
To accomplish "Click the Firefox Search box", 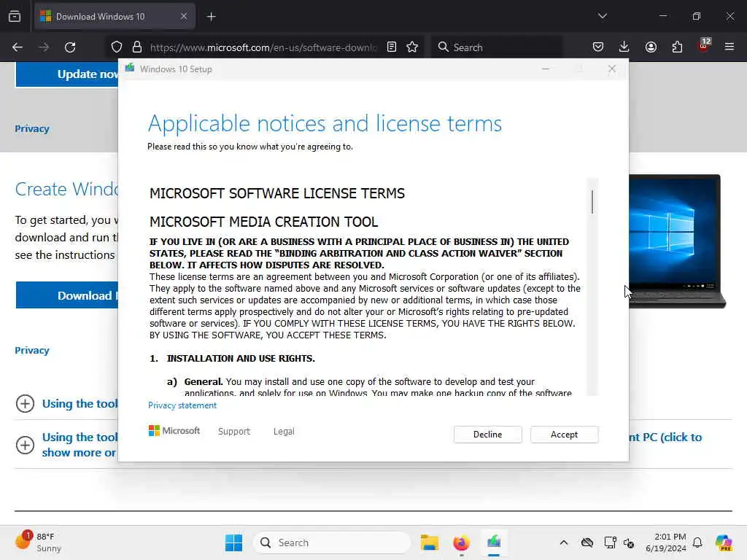I will click(x=496, y=47).
